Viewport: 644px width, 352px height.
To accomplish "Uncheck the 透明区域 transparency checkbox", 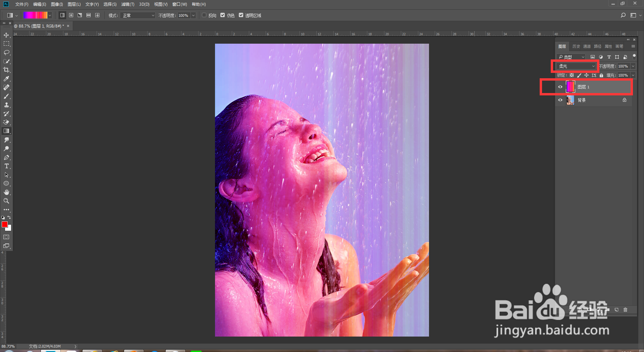I will [x=241, y=15].
